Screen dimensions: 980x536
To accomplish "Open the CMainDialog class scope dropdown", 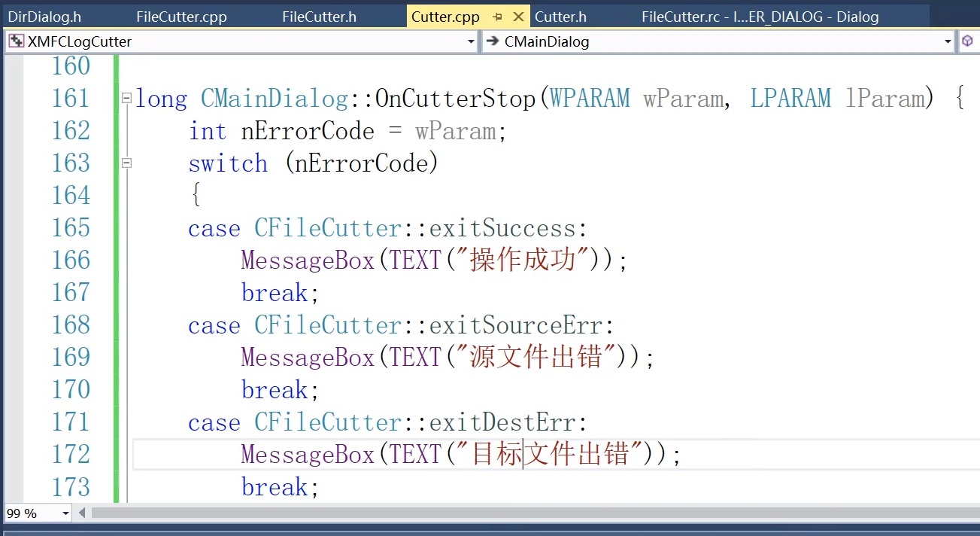I will [x=948, y=41].
